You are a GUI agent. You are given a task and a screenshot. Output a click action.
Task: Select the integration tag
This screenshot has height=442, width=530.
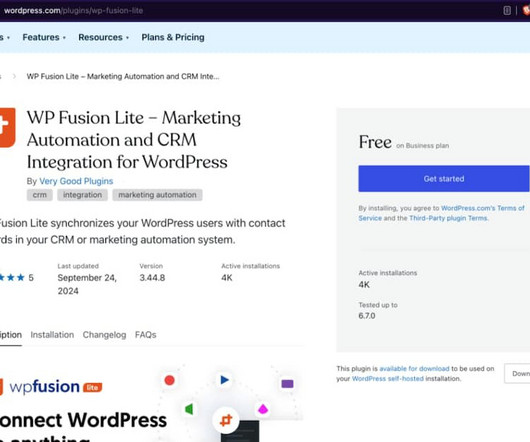point(82,195)
